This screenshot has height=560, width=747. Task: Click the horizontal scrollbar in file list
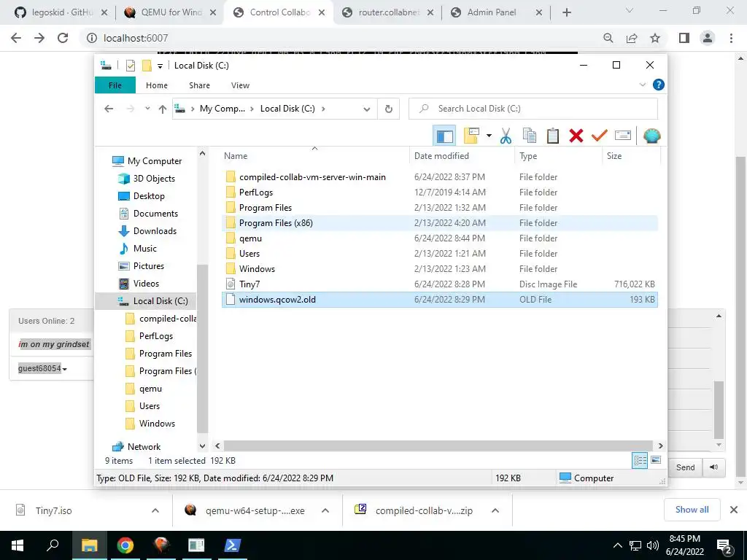pyautogui.click(x=438, y=446)
